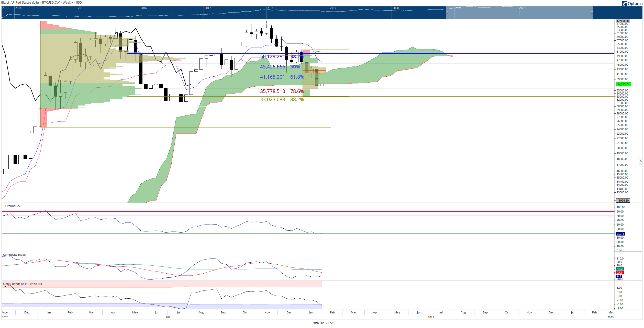Click the Optuma logo icon
The height and width of the screenshot is (328, 644).
625,4
